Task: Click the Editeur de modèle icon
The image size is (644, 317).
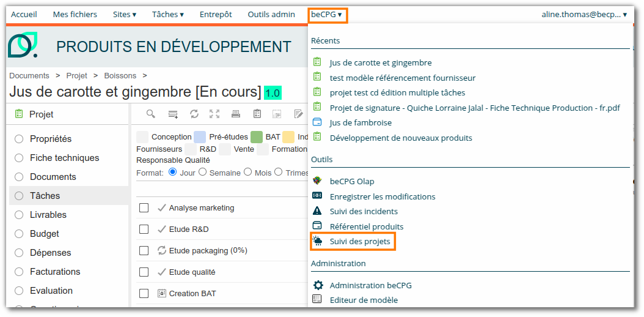Action: tap(317, 299)
